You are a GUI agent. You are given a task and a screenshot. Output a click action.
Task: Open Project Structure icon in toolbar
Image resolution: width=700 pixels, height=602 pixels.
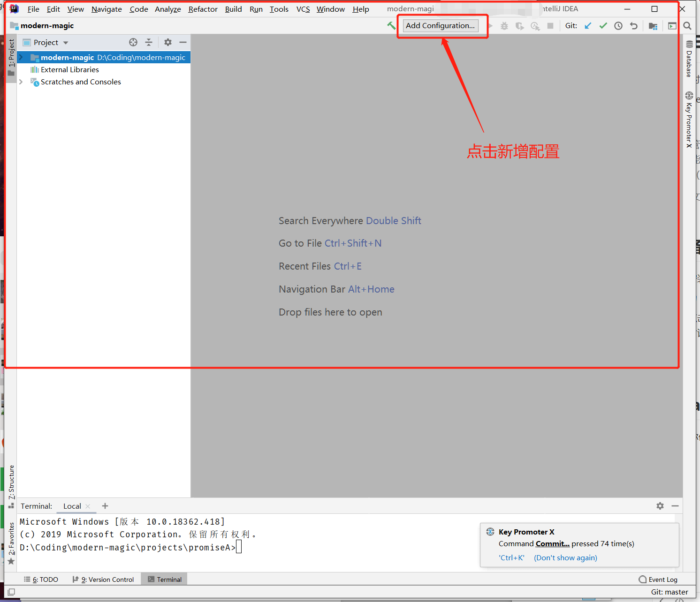click(653, 26)
